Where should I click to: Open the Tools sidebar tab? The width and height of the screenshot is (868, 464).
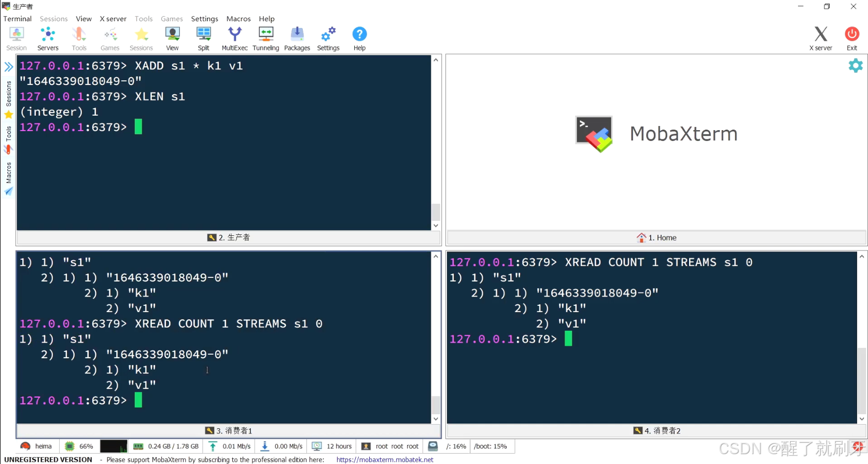coord(9,140)
